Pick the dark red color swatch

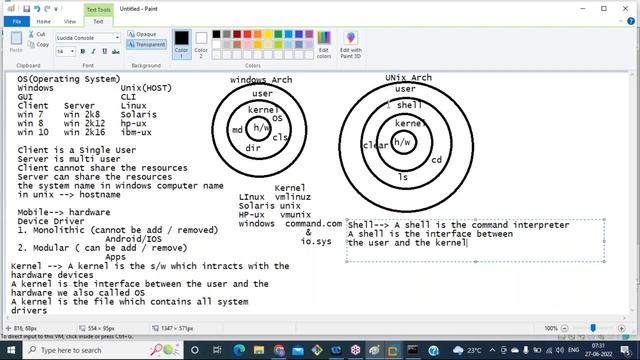pyautogui.click(x=237, y=34)
